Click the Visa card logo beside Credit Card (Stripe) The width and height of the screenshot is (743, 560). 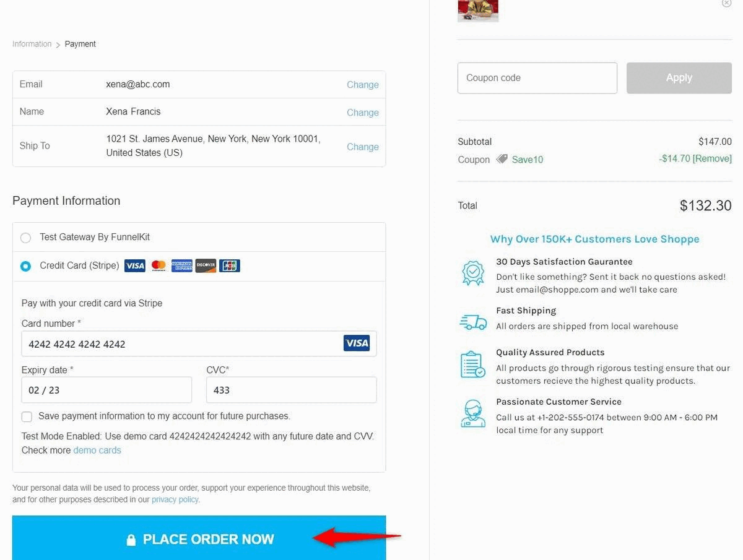[134, 266]
